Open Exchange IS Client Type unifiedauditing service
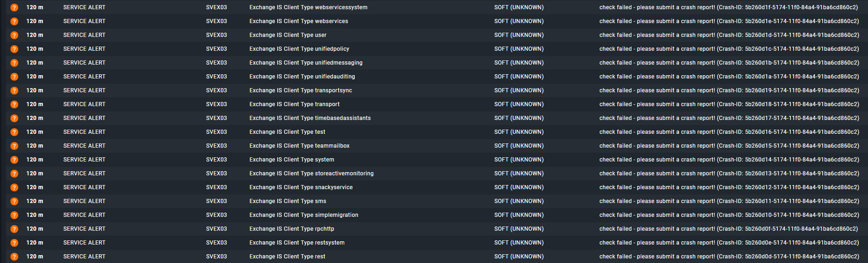The image size is (868, 263). (302, 77)
